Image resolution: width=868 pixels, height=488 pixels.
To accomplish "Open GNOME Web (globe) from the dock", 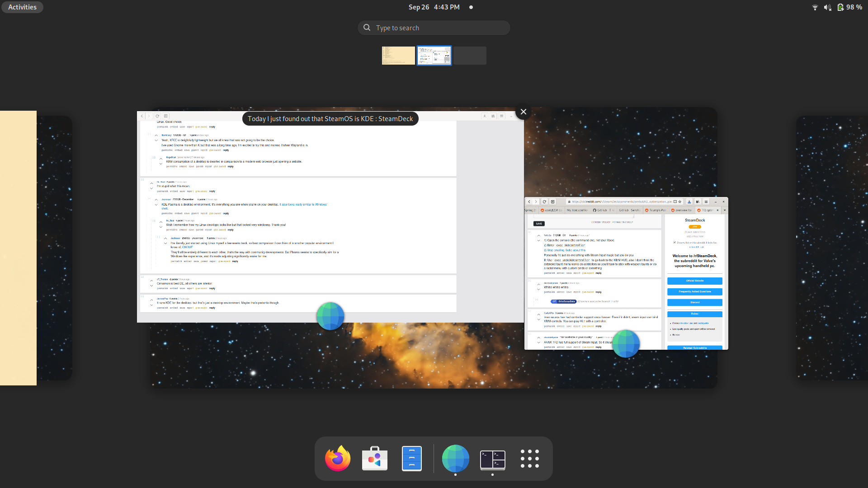I will (x=455, y=458).
